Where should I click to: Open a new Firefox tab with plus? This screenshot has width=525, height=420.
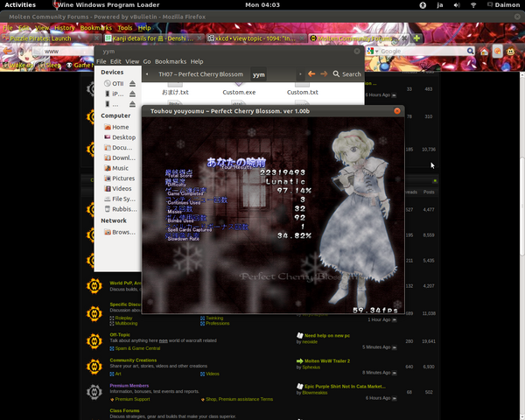pyautogui.click(x=416, y=38)
